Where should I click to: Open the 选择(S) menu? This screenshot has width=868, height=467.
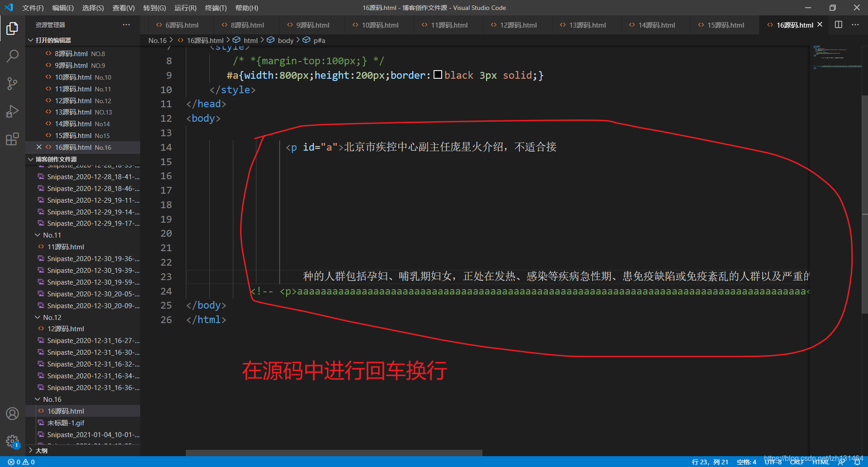tap(93, 8)
